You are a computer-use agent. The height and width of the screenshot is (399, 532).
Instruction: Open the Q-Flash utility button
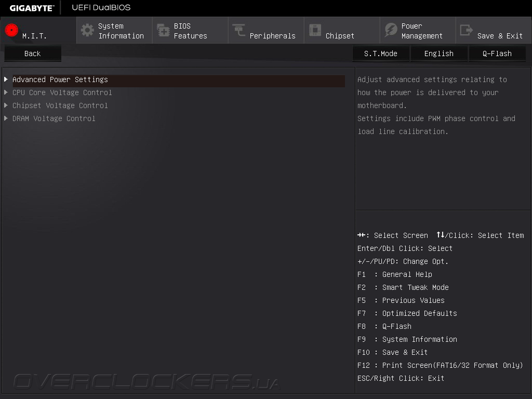click(x=497, y=54)
